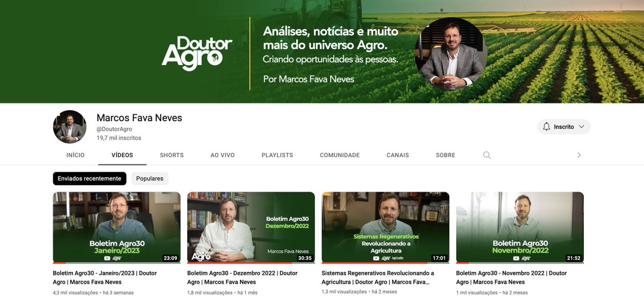Select the Enviados recentemente filter chip
Viewport: 644px width, 302px height.
tap(90, 179)
